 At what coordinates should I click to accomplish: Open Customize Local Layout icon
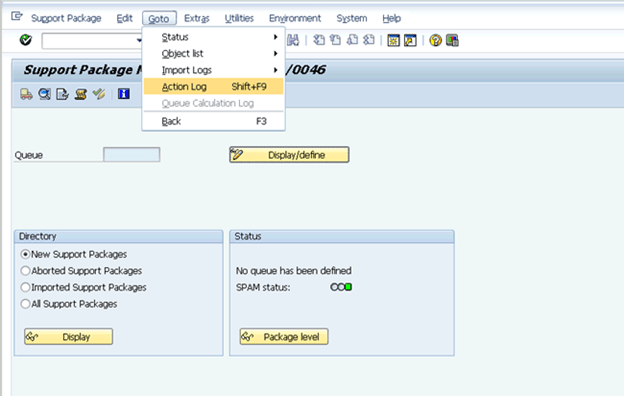[x=452, y=40]
